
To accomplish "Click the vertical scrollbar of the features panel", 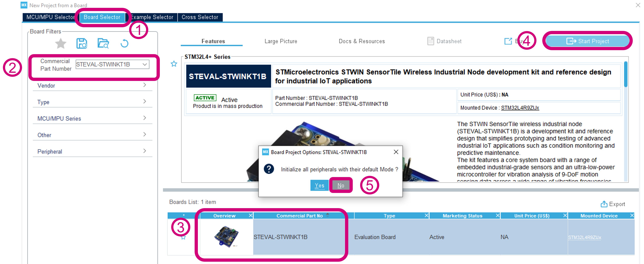I will 626,74.
